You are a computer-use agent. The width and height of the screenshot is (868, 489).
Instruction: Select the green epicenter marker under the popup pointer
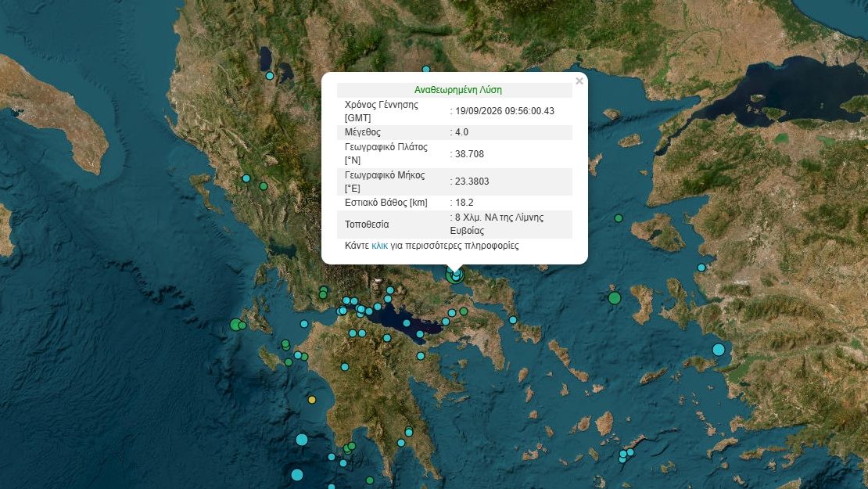pyautogui.click(x=454, y=275)
